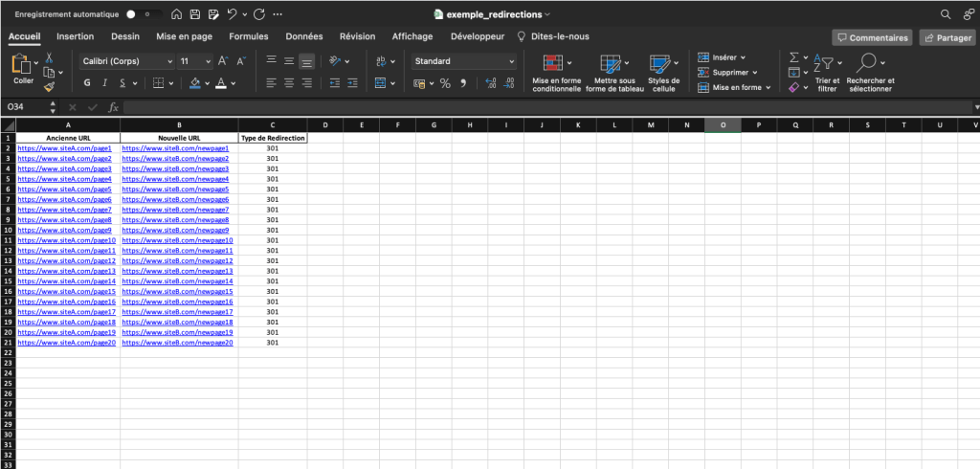Image resolution: width=980 pixels, height=469 pixels.
Task: Click the fill color bucket swatch
Action: (x=195, y=83)
